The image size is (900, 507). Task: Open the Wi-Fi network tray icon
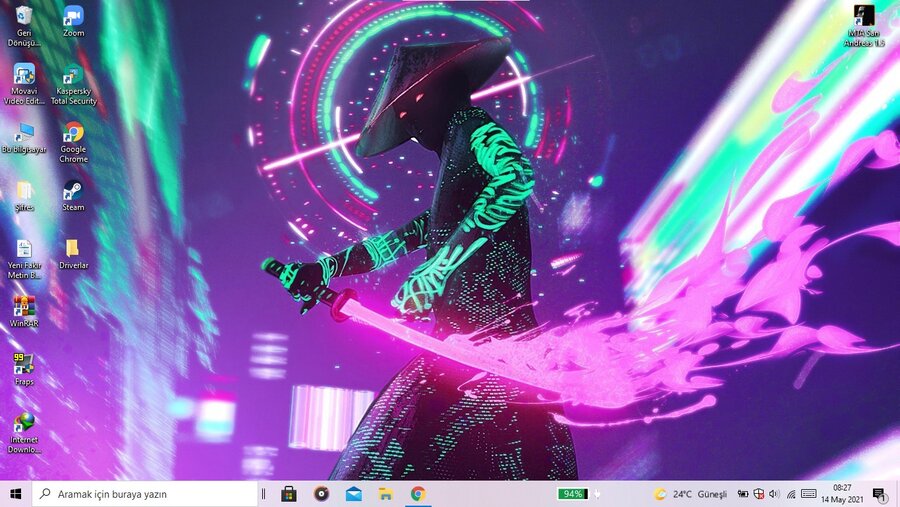pyautogui.click(x=791, y=494)
